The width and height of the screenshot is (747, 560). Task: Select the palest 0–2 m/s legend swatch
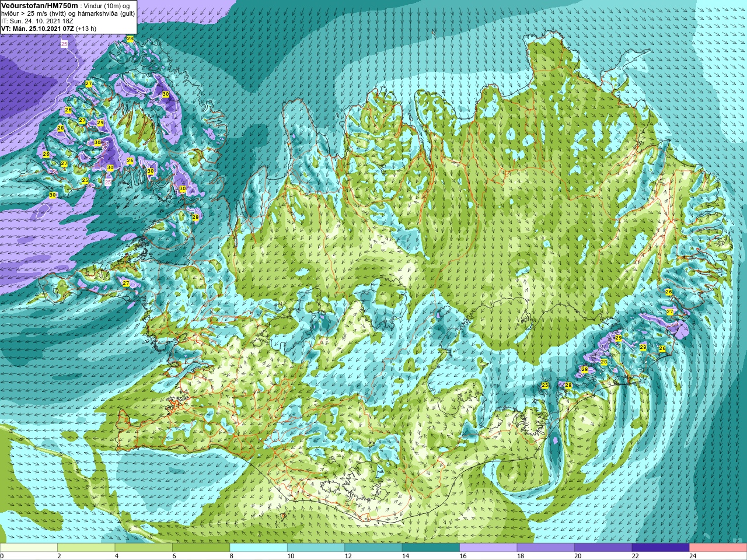pos(29,548)
